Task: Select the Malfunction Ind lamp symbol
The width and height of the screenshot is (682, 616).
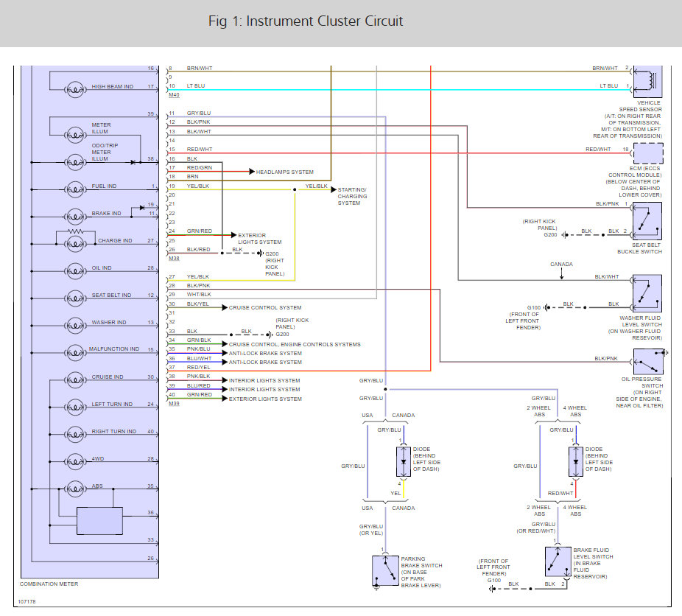Action: coord(75,353)
